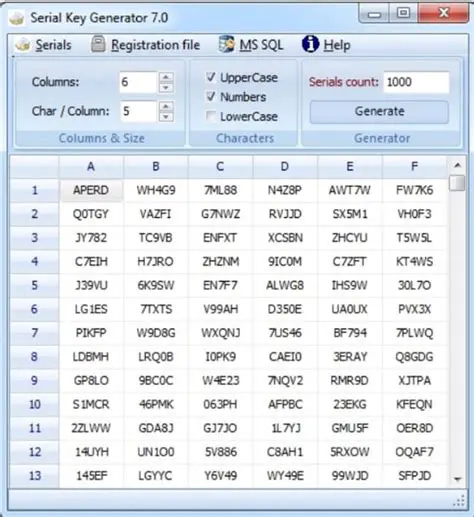This screenshot has height=517, width=474.
Task: Click cell GDA8J
Action: click(156, 428)
